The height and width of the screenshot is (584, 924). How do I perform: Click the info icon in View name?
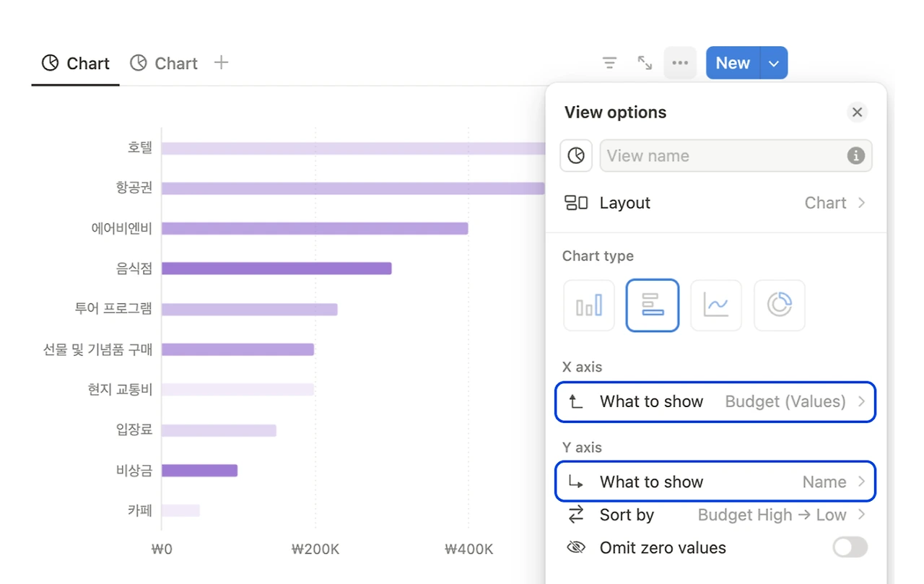click(855, 155)
